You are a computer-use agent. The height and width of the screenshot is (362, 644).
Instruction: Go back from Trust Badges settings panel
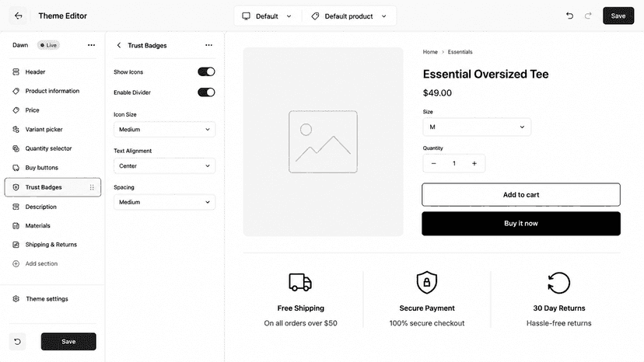[119, 45]
